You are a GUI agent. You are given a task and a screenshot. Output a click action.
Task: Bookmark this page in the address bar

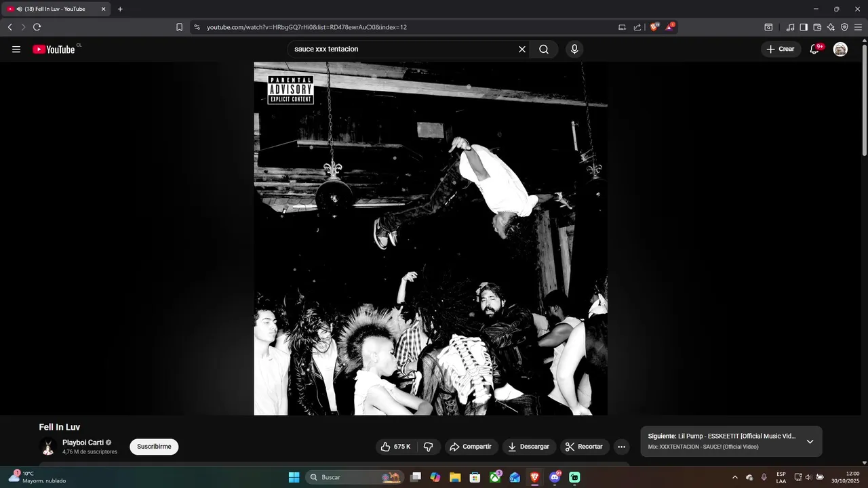[179, 27]
